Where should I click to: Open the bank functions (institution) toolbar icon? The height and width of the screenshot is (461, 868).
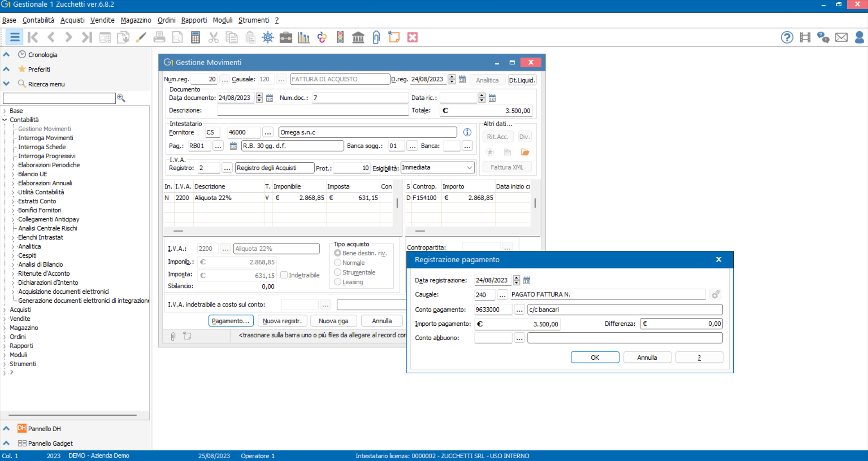359,37
